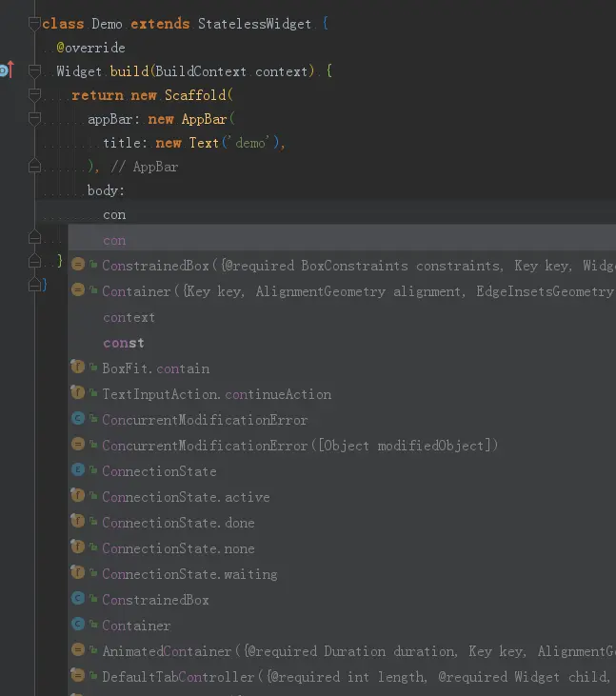Choose Container constructor with Key key suggestion

click(342, 291)
